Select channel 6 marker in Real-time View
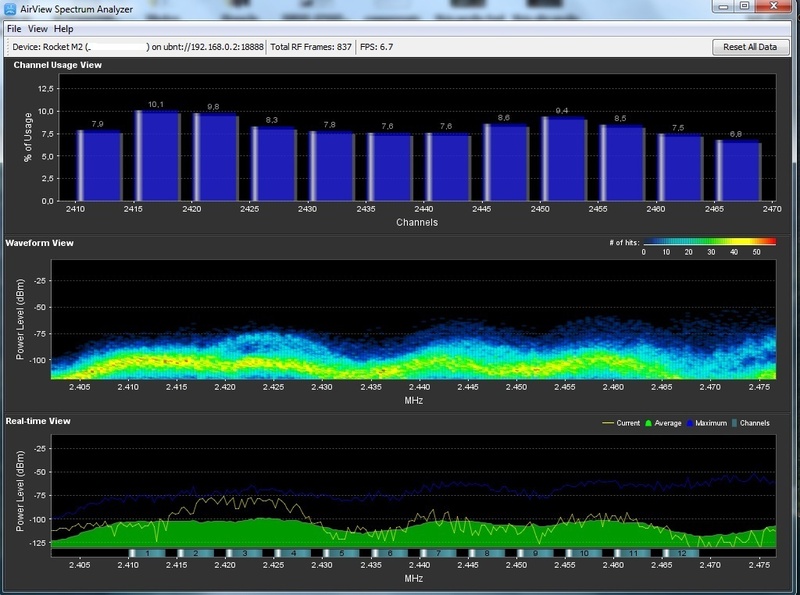800x595 pixels. (x=388, y=553)
